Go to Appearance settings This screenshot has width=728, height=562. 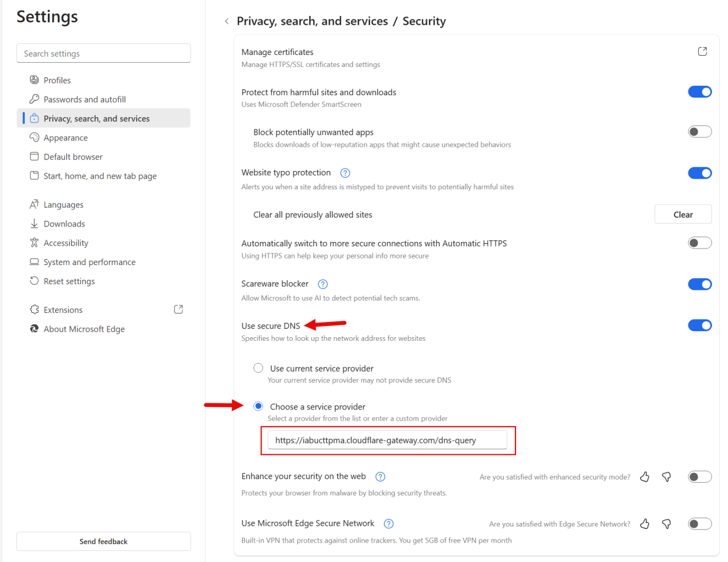pos(65,138)
